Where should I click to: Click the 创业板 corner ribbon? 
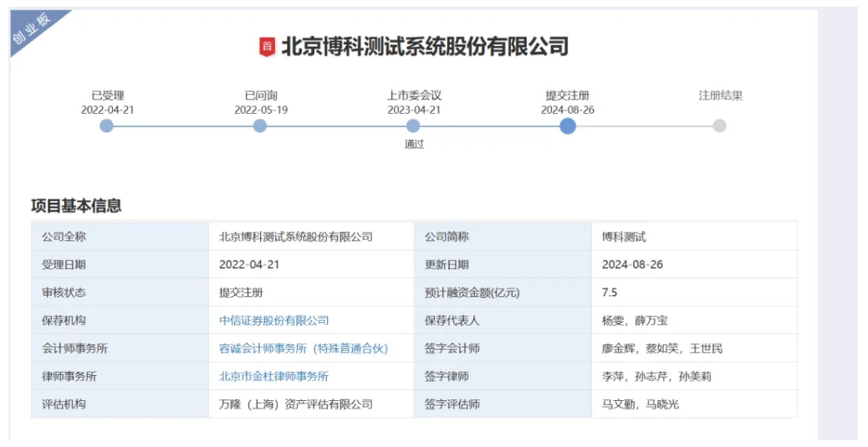[33, 28]
